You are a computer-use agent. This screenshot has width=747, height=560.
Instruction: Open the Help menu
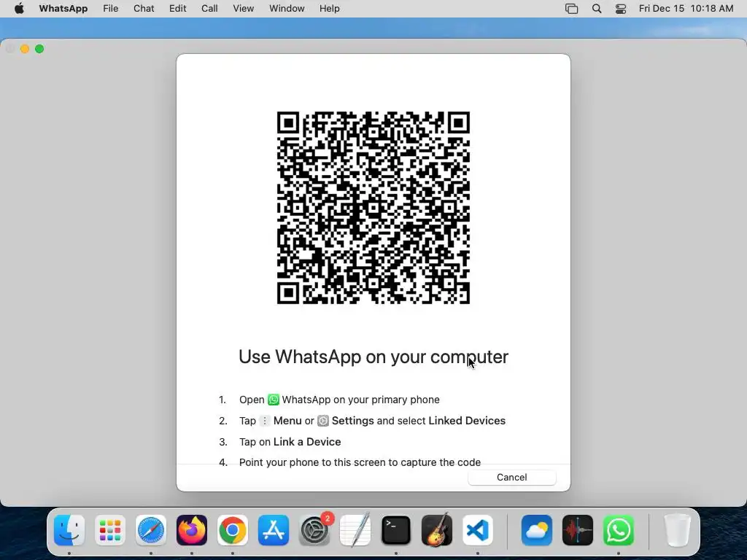click(329, 9)
